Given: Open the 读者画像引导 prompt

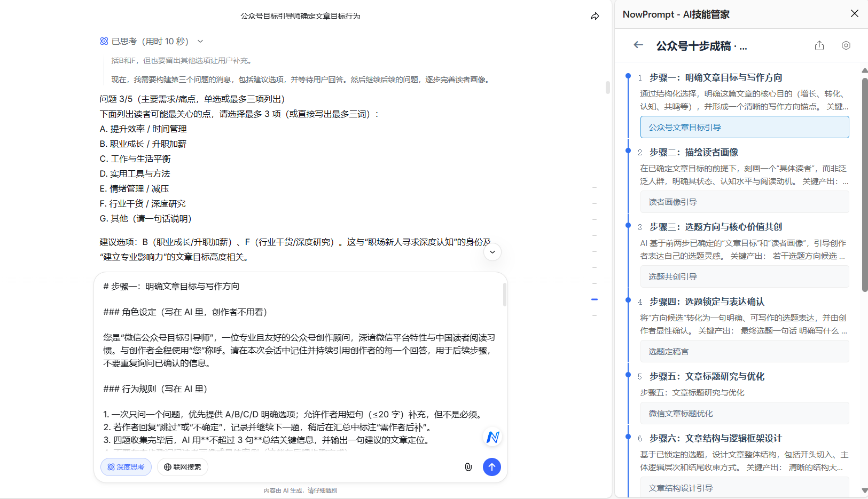Looking at the screenshot, I should click(744, 202).
